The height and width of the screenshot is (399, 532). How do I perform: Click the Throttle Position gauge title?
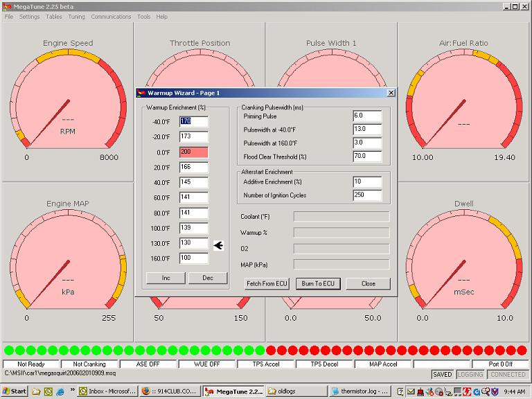[x=199, y=43]
